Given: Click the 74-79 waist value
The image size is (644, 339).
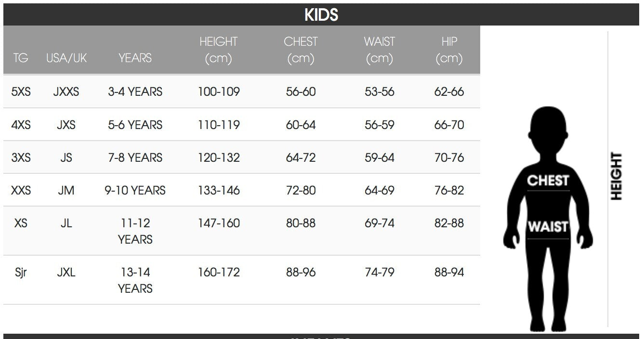Looking at the screenshot, I should coord(380,272).
